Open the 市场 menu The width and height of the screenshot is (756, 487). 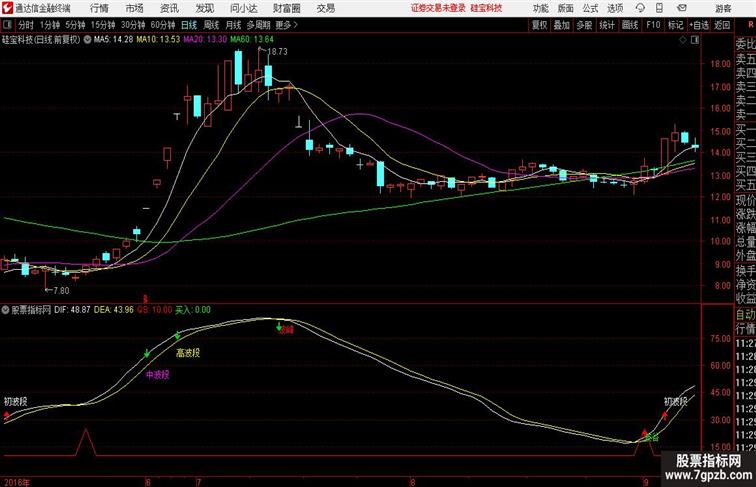coord(135,8)
